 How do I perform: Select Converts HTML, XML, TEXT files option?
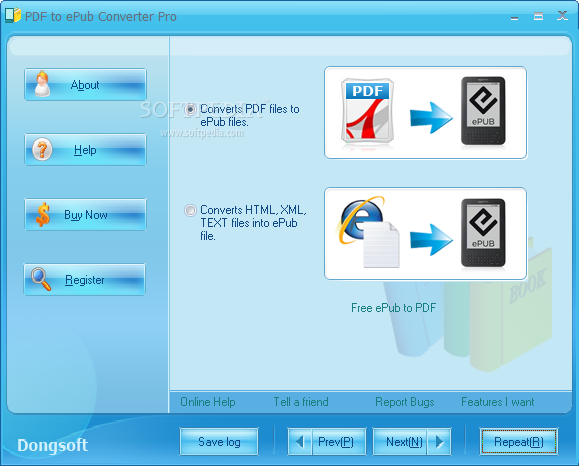point(190,210)
